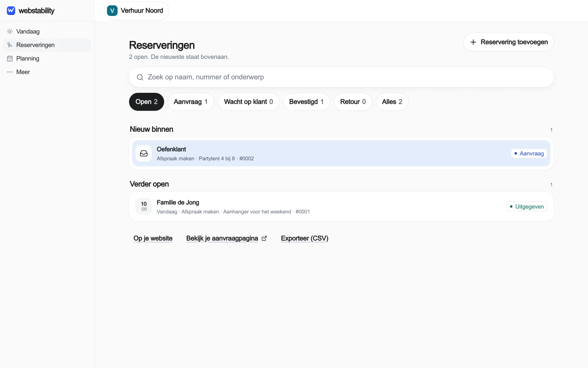588x368 pixels.
Task: Click the three-dots icon beside Meer
Action: pos(10,72)
